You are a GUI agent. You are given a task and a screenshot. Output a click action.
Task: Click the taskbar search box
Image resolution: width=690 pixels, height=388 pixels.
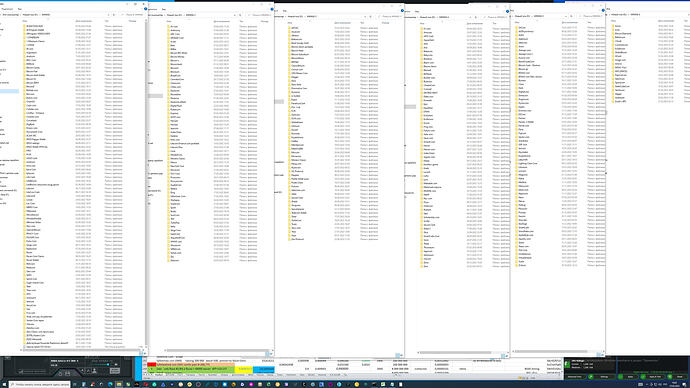(x=40, y=384)
